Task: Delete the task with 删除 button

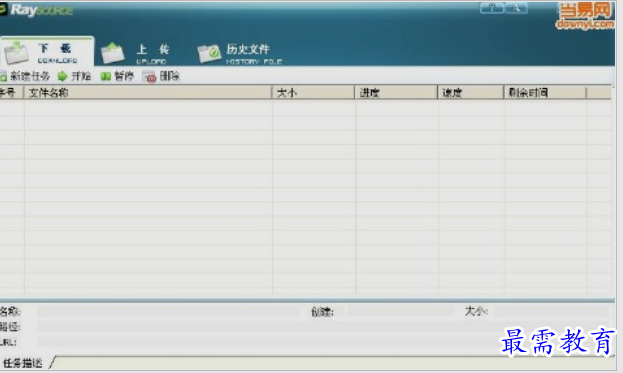Action: pos(161,76)
